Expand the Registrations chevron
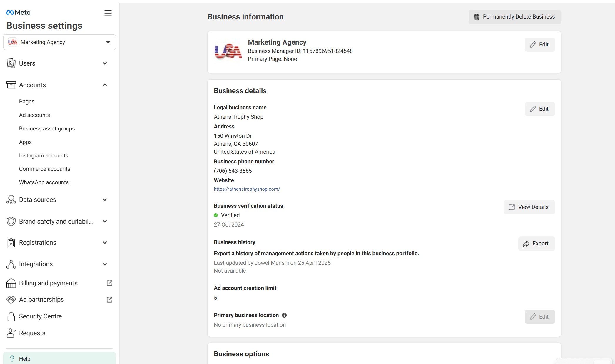Image resolution: width=615 pixels, height=364 pixels. click(105, 243)
